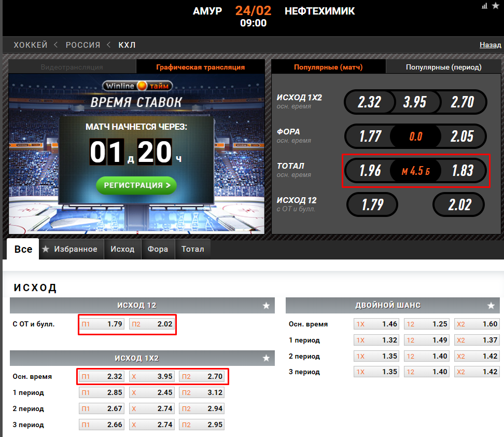Viewport: 504px width, 437px height.
Task: Select 3 период П1 2.66
Action: coord(102,425)
